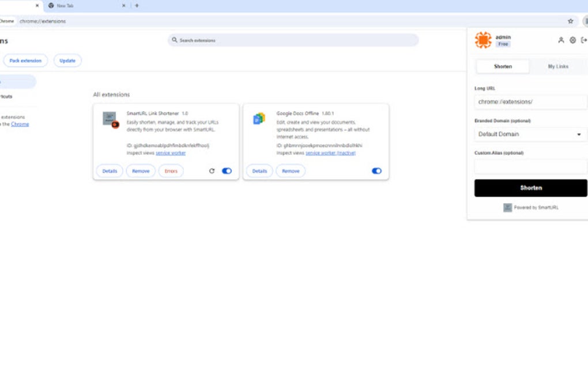This screenshot has height=368, width=588.
Task: Open a new browser tab with plus
Action: click(137, 6)
